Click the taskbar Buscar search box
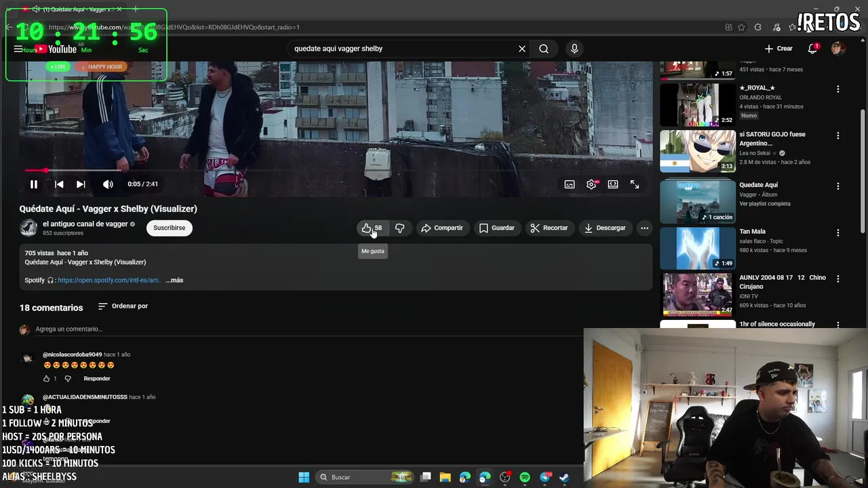Viewport: 868px width, 488px height. (366, 477)
